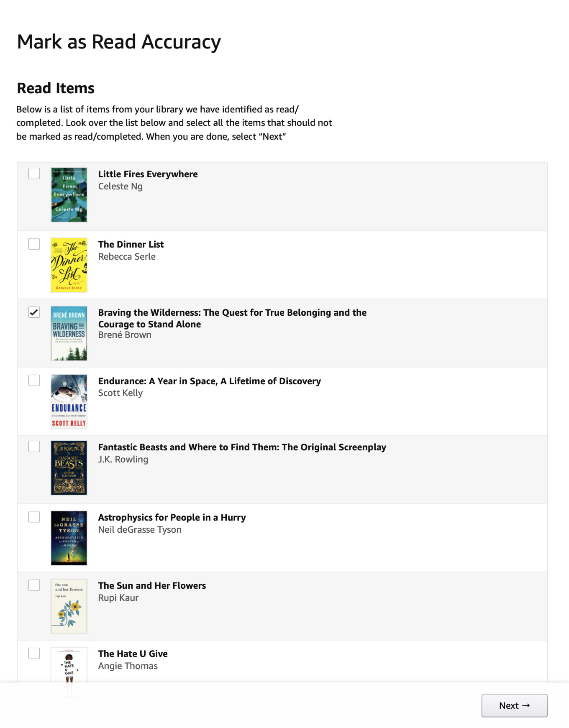Tick the Endurance book checkbox
569x728 pixels.
34,380
